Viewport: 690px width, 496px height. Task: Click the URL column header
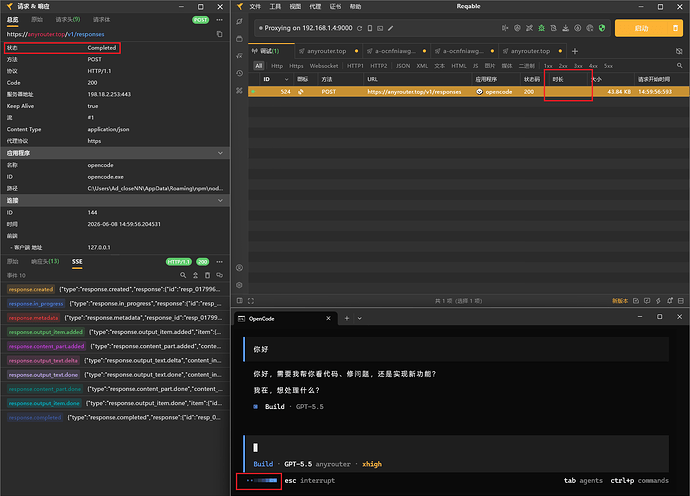[x=372, y=80]
